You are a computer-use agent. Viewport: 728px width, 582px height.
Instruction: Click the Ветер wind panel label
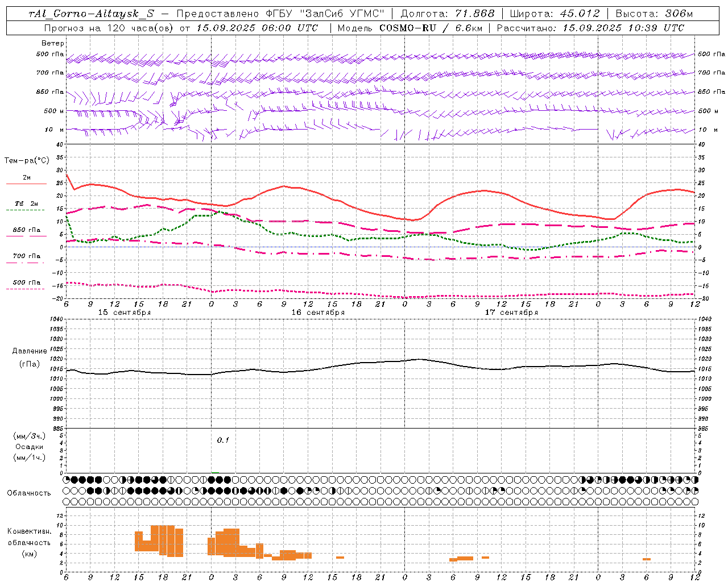click(x=53, y=43)
